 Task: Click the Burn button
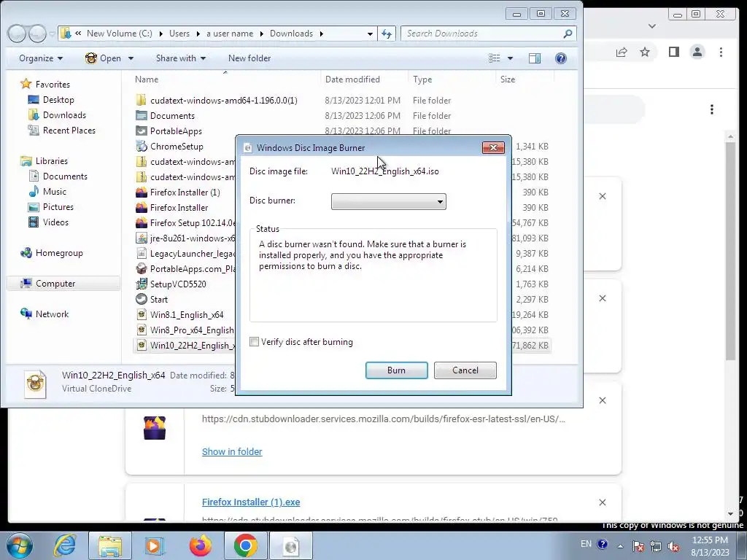(396, 370)
